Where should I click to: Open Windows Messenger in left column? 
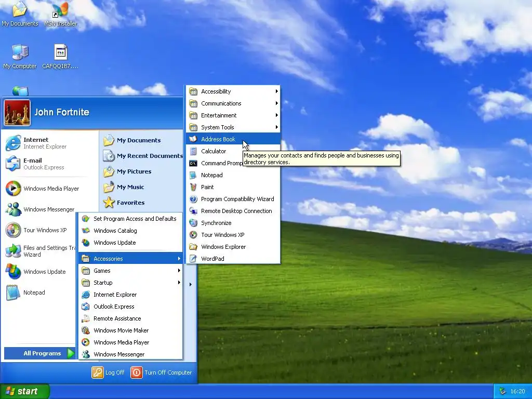40,209
